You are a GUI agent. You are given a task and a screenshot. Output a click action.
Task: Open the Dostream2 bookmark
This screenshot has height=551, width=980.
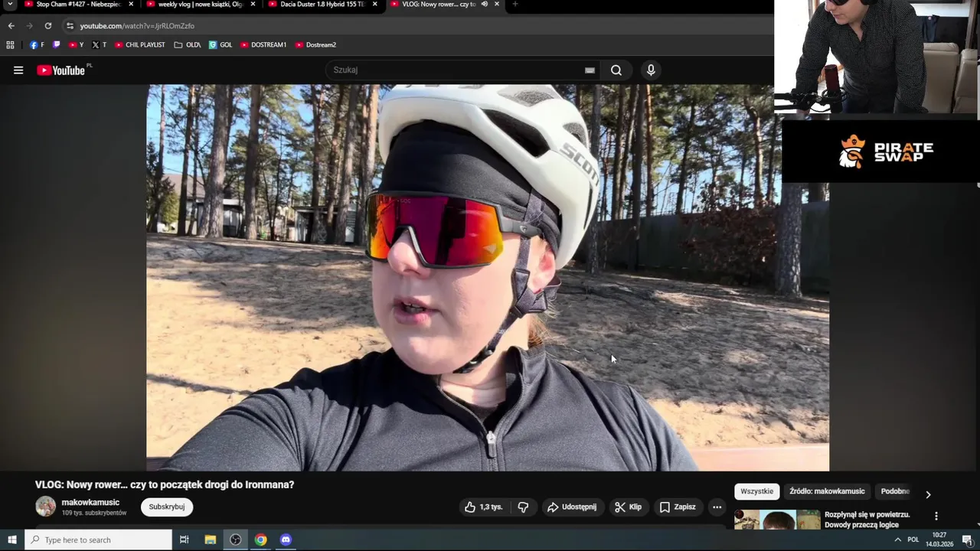(316, 45)
